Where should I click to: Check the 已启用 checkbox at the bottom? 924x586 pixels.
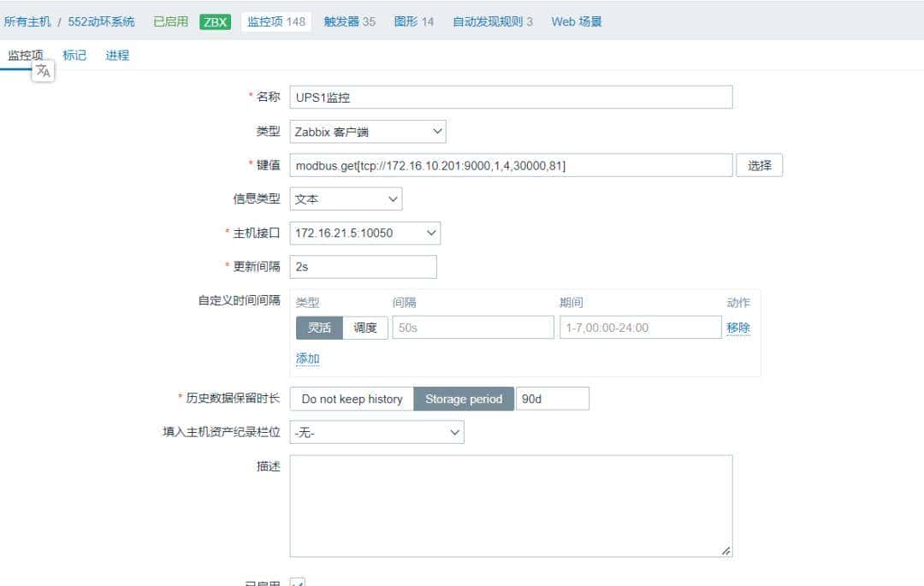[x=295, y=583]
